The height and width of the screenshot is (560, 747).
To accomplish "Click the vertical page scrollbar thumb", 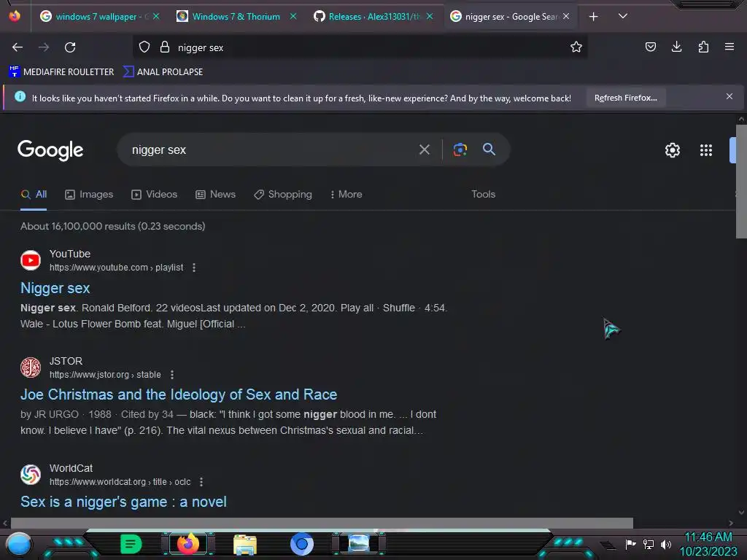I will 741,181.
